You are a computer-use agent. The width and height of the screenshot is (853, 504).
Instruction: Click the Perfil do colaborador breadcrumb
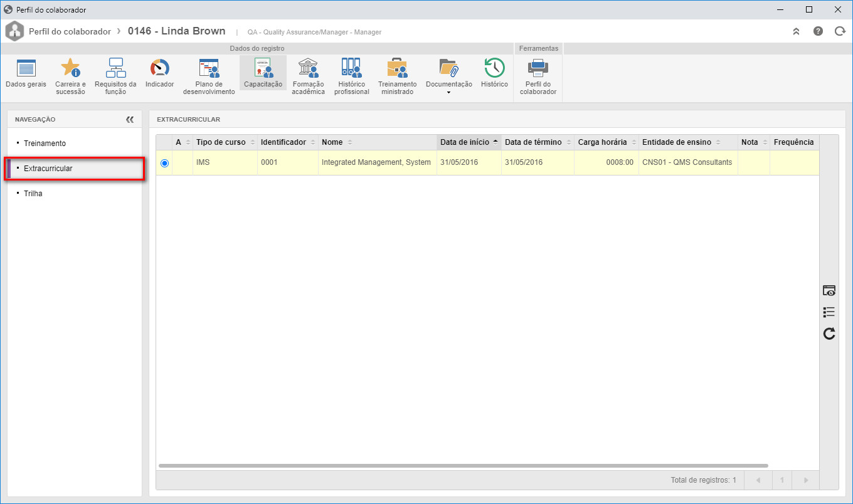(x=70, y=31)
